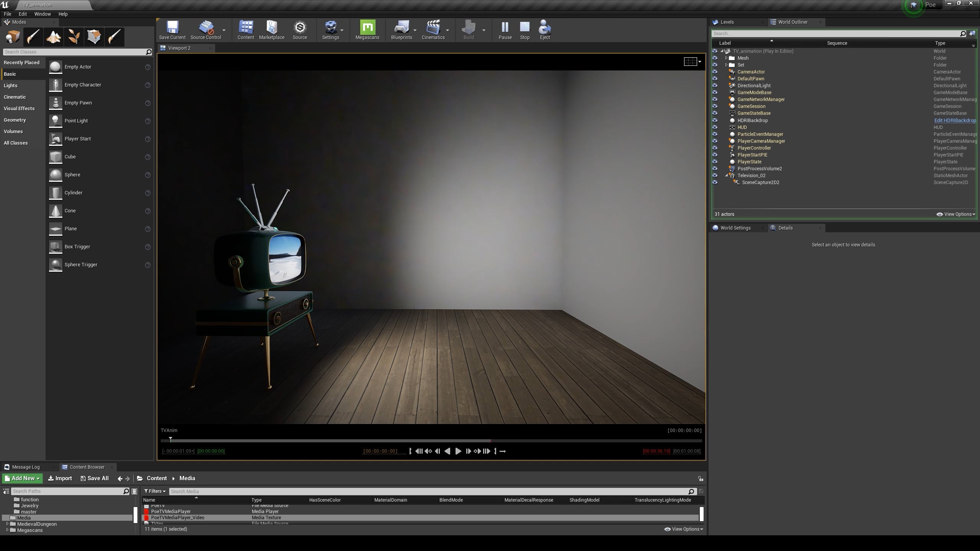
Task: Eject from the player controller
Action: click(x=545, y=30)
